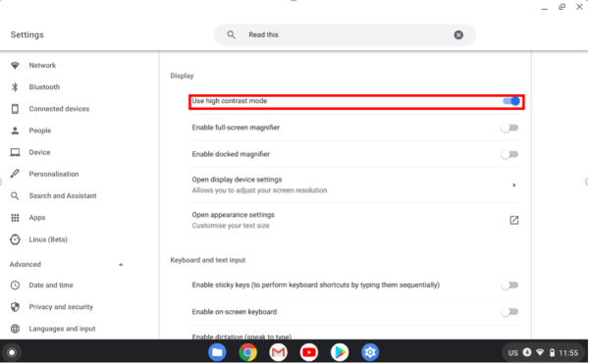Click the Settings gear icon in the shelf
Viewport: 589px width, 364px height.
[370, 352]
